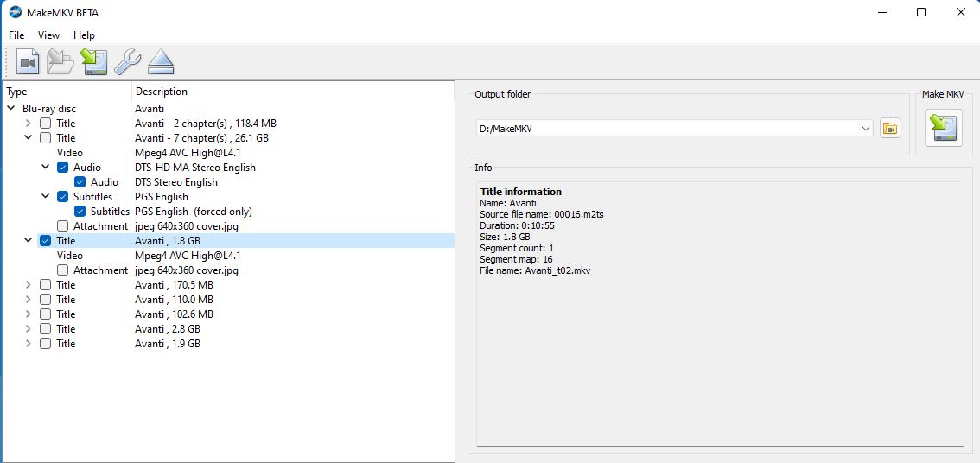Check the 2.8 GB title checkbox

(x=45, y=328)
